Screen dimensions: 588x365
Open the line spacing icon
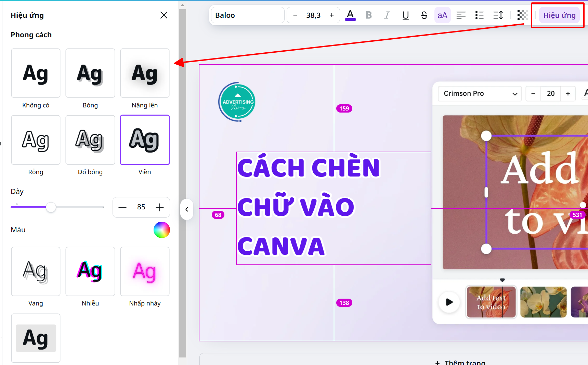pyautogui.click(x=498, y=15)
